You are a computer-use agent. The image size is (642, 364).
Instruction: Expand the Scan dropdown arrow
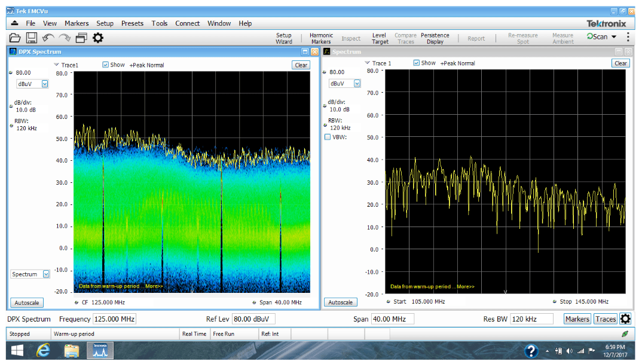pos(613,36)
